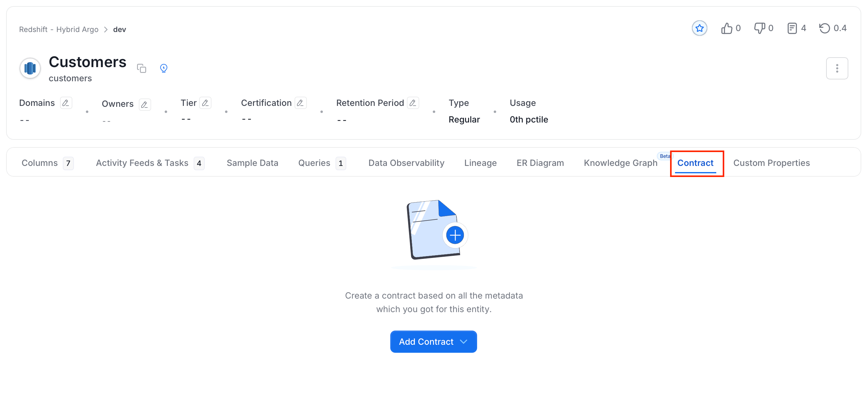Open the Data Observability tab
This screenshot has height=394, width=868.
click(x=406, y=163)
